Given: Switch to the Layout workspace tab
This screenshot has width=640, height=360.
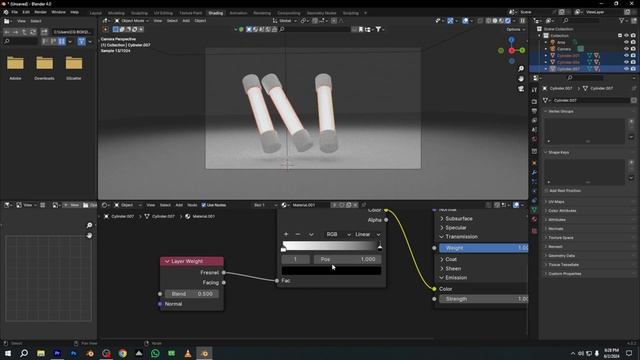Looking at the screenshot, I should pyautogui.click(x=96, y=13).
